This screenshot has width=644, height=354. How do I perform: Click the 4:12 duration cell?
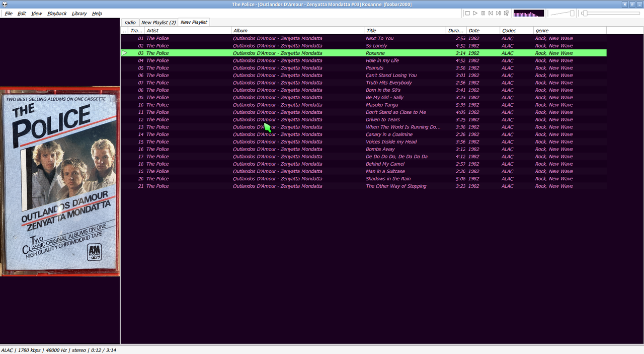click(x=460, y=157)
